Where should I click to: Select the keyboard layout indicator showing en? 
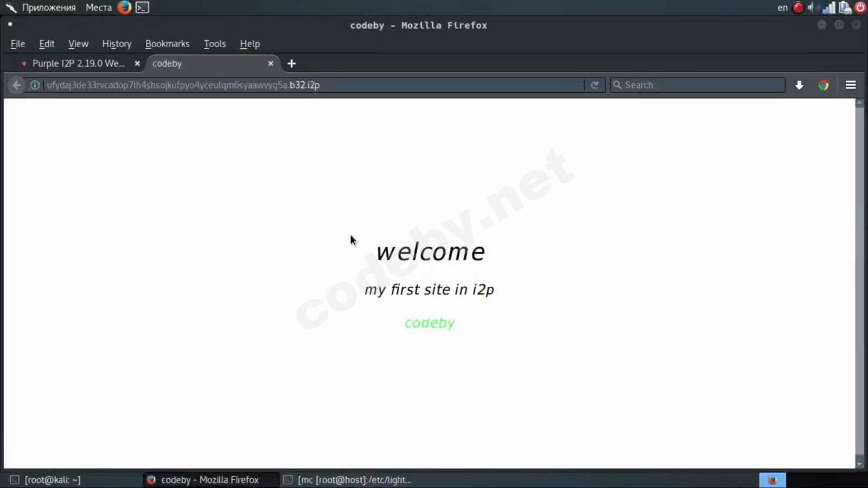coord(782,8)
